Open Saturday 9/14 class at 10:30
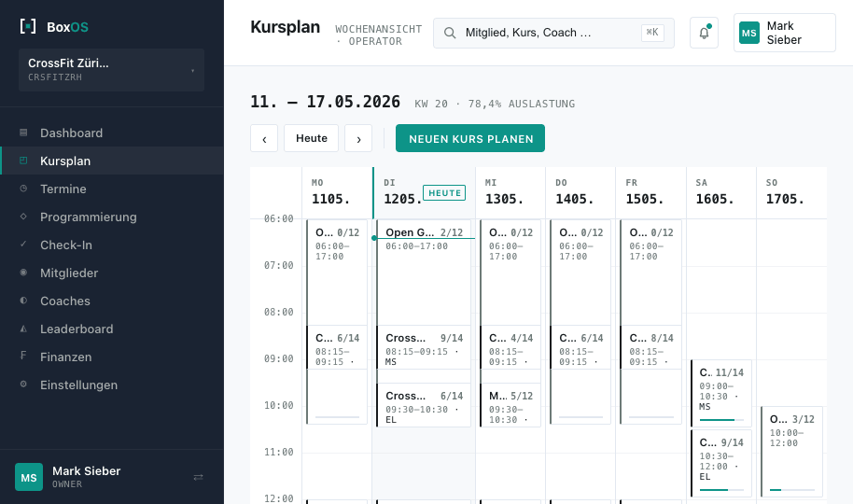 point(721,463)
